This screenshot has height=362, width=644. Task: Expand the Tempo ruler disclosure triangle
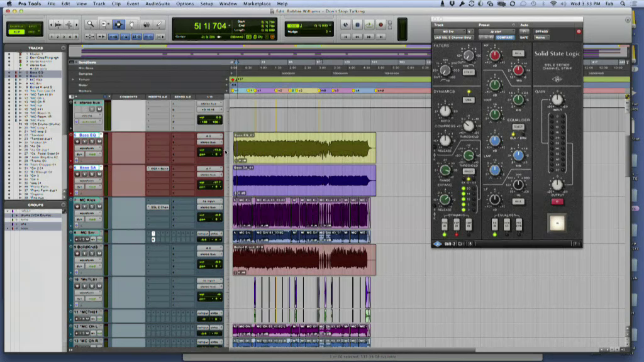(73, 80)
